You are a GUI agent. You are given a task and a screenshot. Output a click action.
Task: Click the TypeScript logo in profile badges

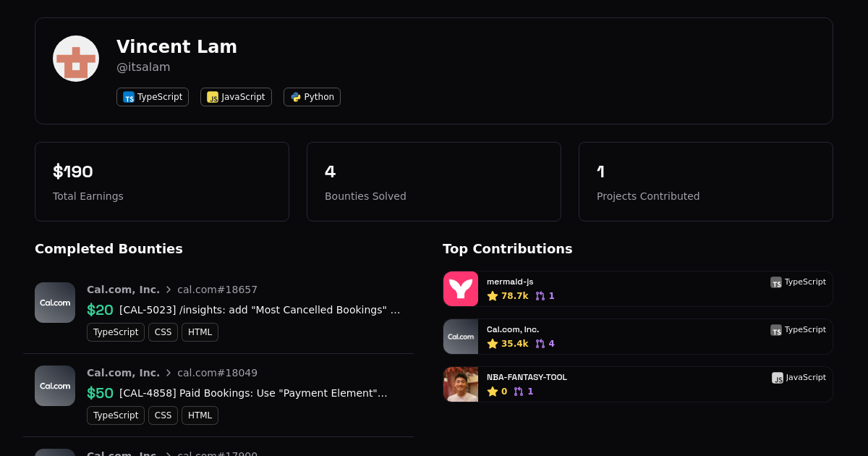coord(129,97)
